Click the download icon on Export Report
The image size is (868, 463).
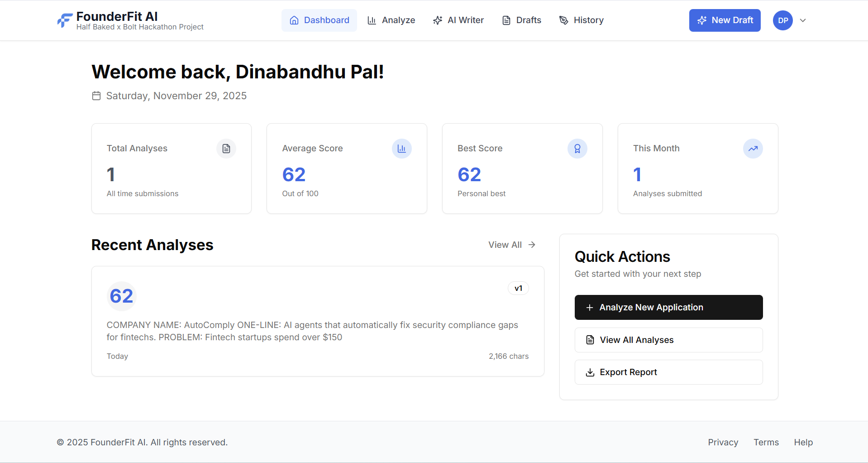click(x=589, y=372)
